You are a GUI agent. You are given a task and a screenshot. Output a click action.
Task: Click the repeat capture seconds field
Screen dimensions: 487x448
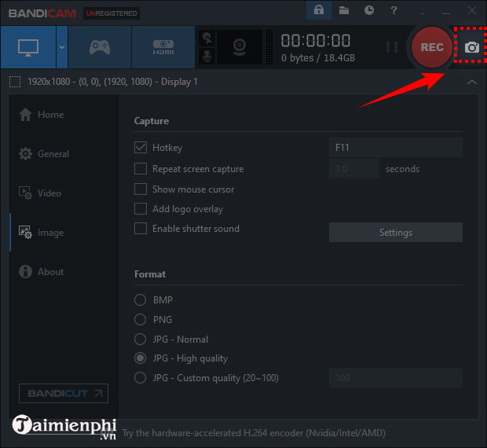point(354,169)
